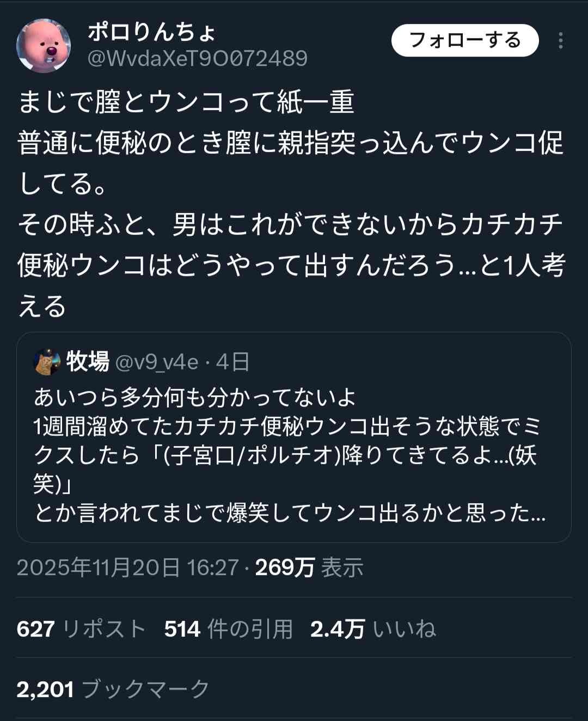Image resolution: width=588 pixels, height=721 pixels.
Task: Click the tweet line starting その時ふと
Action: [290, 224]
